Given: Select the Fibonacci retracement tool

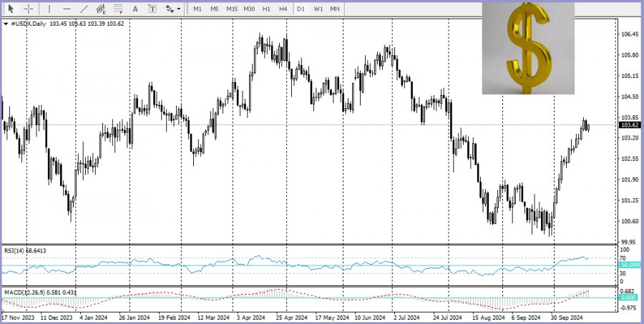Looking at the screenshot, I should (x=118, y=9).
